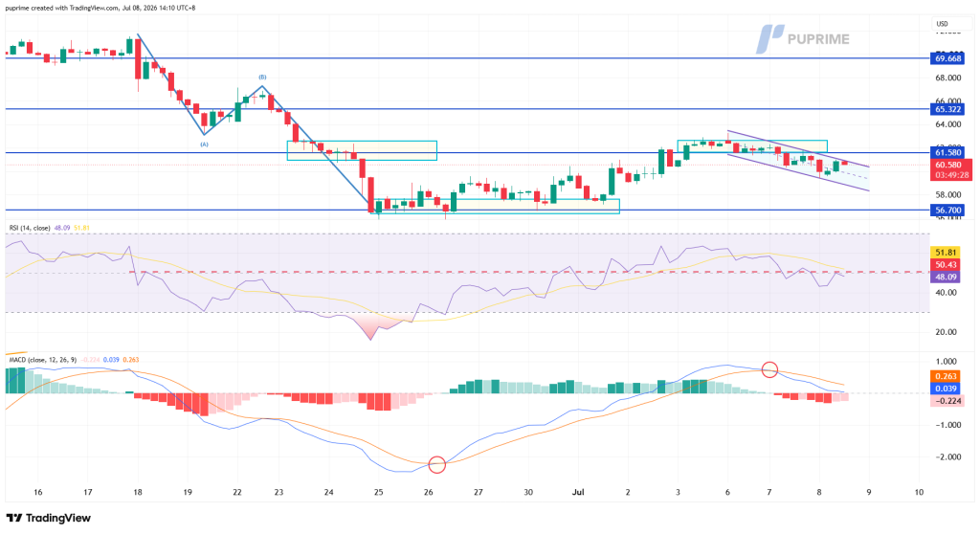Click the blue MACD legend value 0.039
The height and width of the screenshot is (534, 980).
click(x=111, y=360)
